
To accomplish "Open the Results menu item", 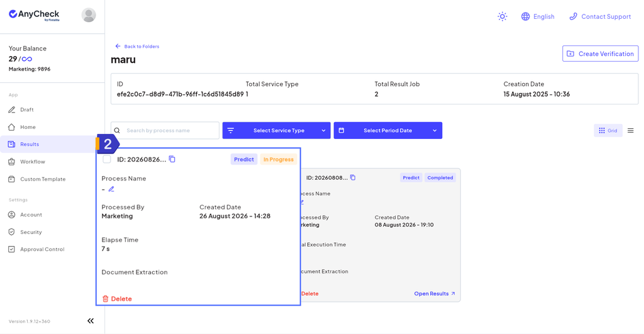I will coord(48,144).
